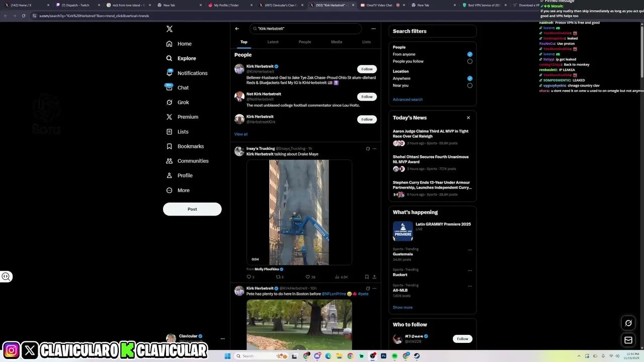Like Irsay's Trucking post
This screenshot has width=644, height=362.
tap(310, 277)
